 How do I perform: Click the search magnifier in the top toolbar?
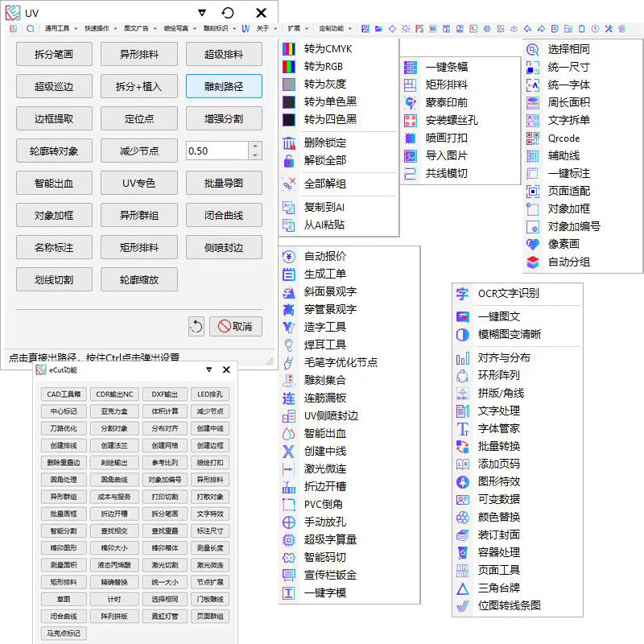tap(31, 29)
